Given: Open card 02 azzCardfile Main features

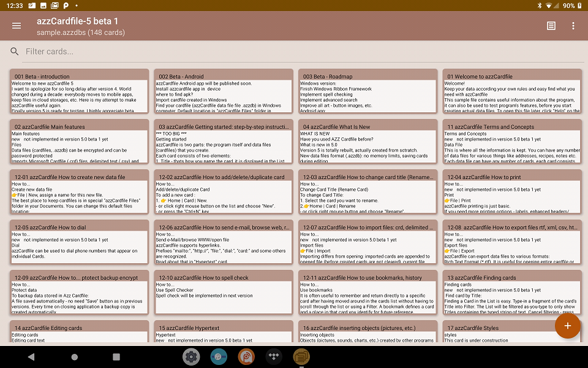Looking at the screenshot, I should 79,141.
